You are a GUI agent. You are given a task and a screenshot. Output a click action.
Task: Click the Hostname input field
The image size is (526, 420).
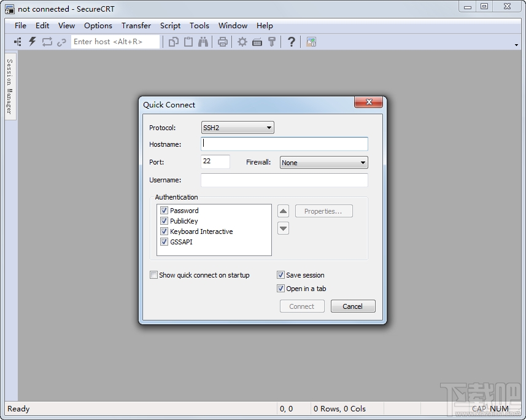tap(284, 144)
